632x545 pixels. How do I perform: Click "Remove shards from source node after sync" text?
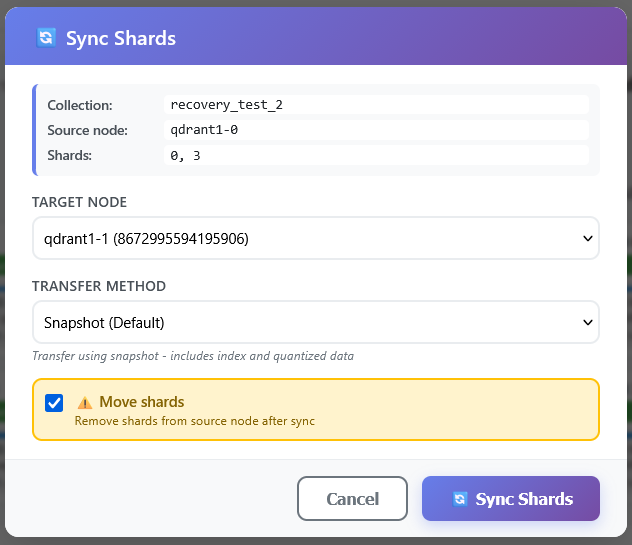(x=195, y=421)
